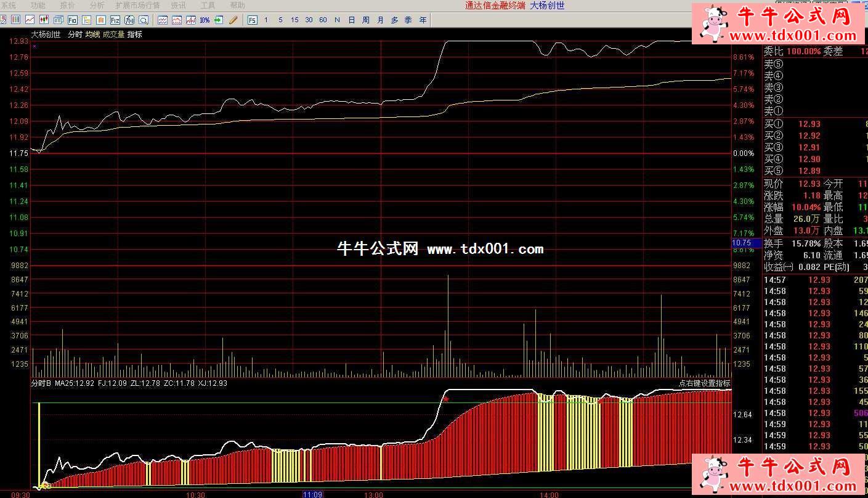Open the 报价 menu
Viewport: 868px width, 498px height.
coord(68,5)
